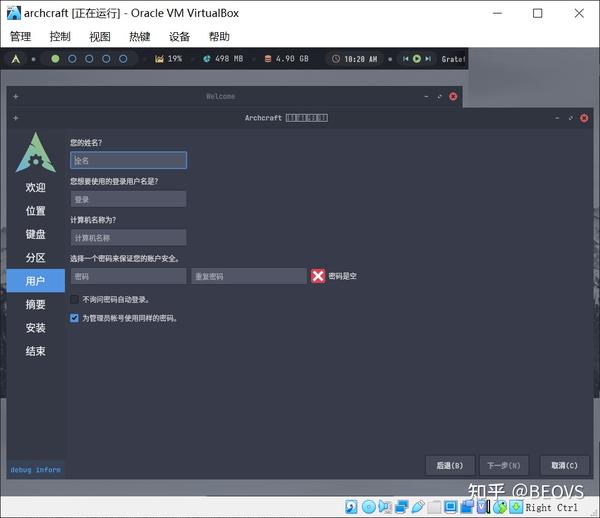Open the 设备 menu
Screen dimensions: 600x518
pos(179,36)
